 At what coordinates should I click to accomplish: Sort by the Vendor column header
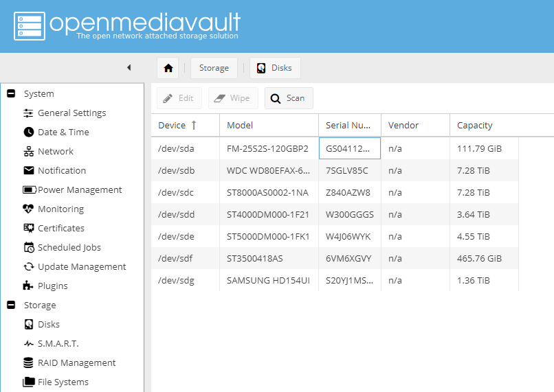[x=415, y=125]
